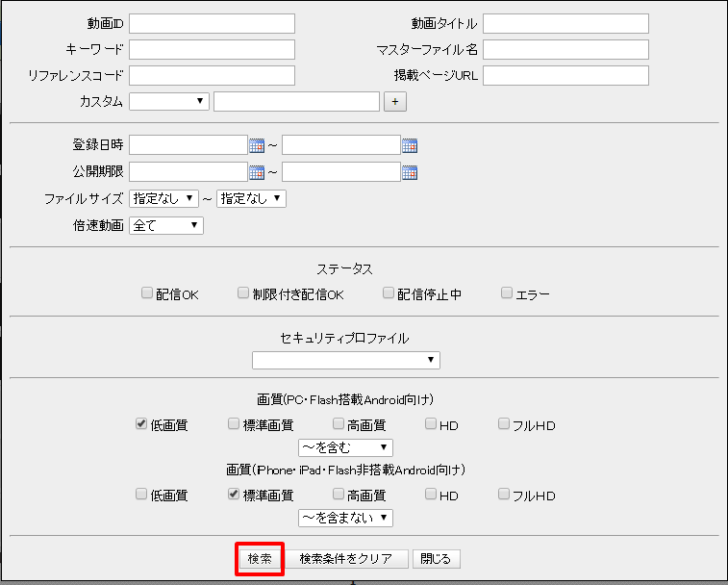Focus the 動画タイトル input field
Screen dimensions: 728x585
pos(566,24)
